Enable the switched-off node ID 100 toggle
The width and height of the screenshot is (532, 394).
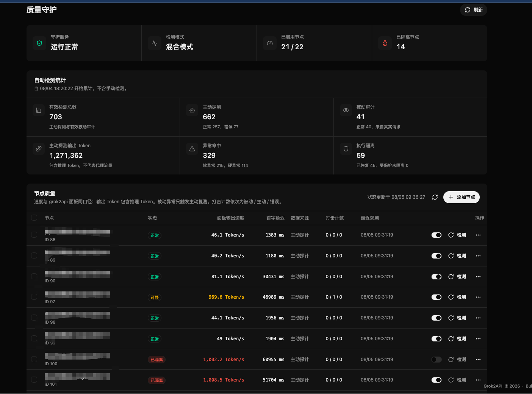(437, 360)
